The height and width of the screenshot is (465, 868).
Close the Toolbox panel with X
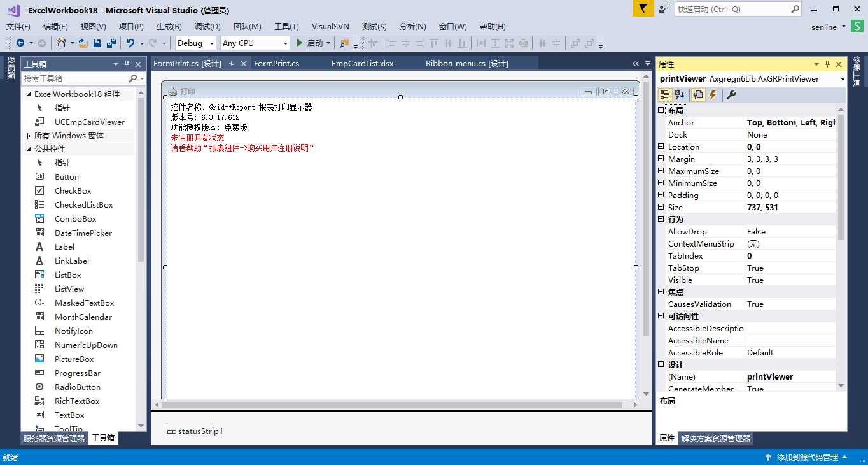[138, 64]
